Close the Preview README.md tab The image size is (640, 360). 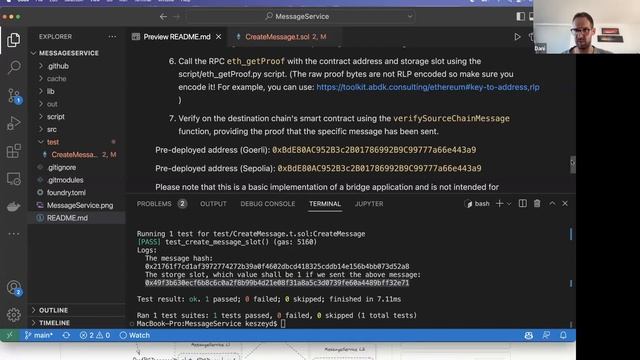coord(219,37)
